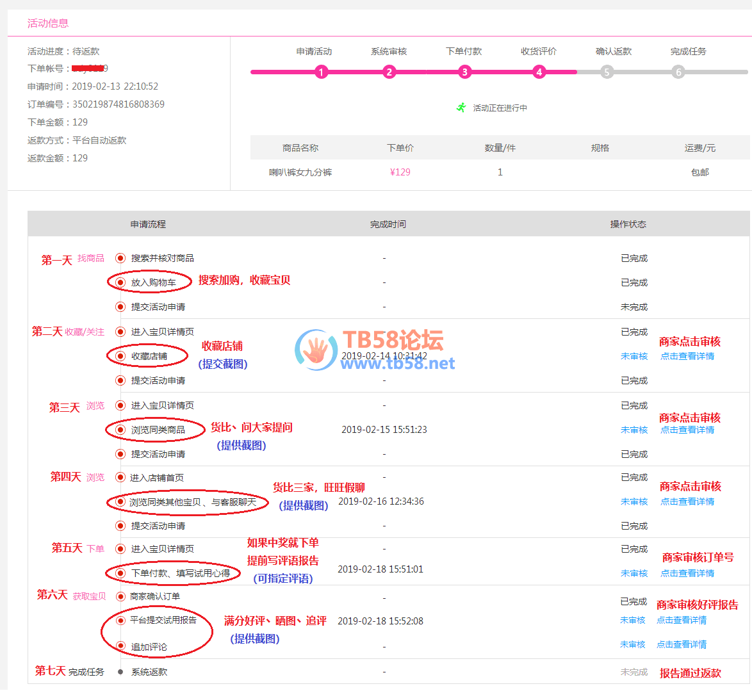This screenshot has height=700, width=752.
Task: Click step 2 circle for 系统审核
Action: (x=389, y=72)
